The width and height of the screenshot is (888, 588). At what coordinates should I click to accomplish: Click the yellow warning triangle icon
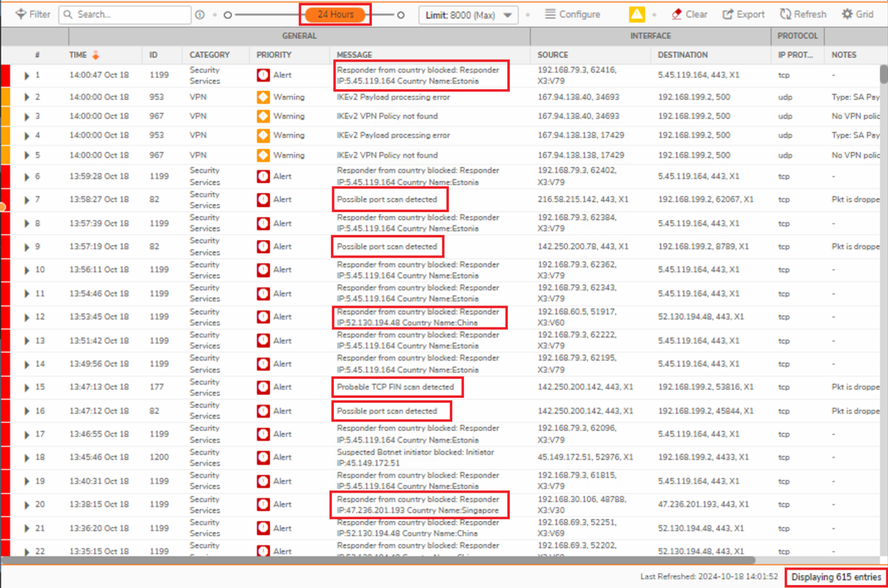(636, 15)
